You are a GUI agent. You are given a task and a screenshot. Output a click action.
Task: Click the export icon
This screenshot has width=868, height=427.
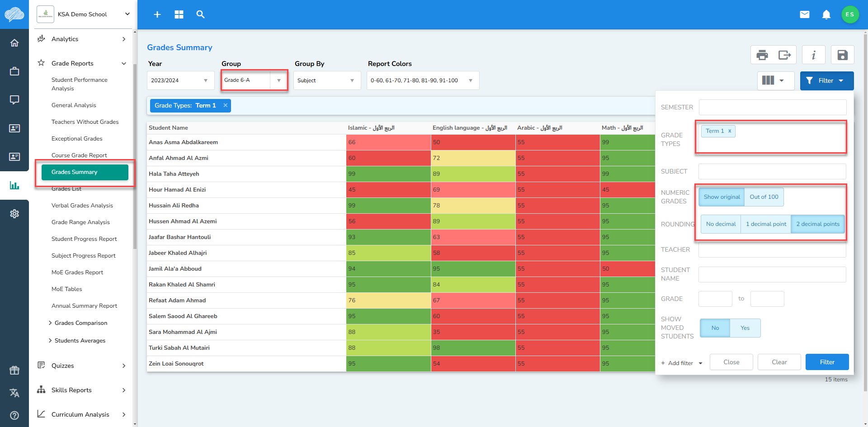pos(784,55)
